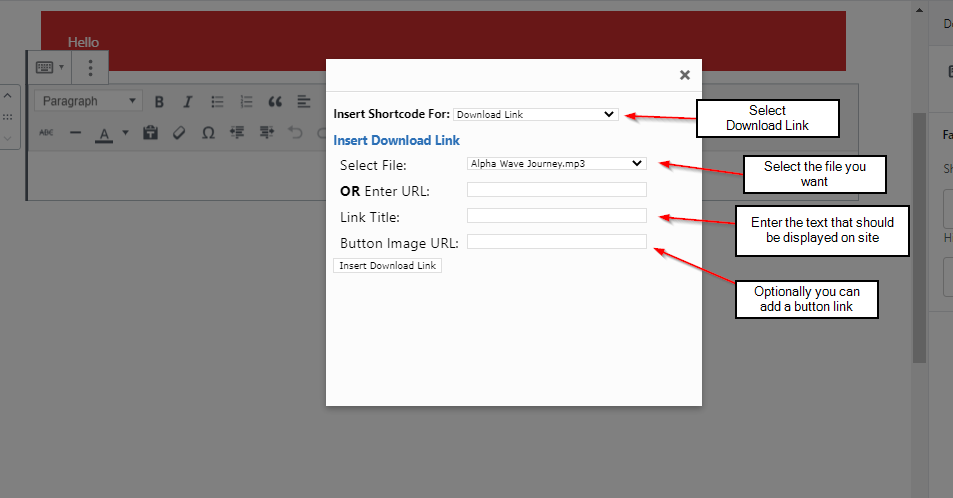The image size is (953, 498).
Task: Click the Insert Download Link heading
Action: pyautogui.click(x=396, y=140)
